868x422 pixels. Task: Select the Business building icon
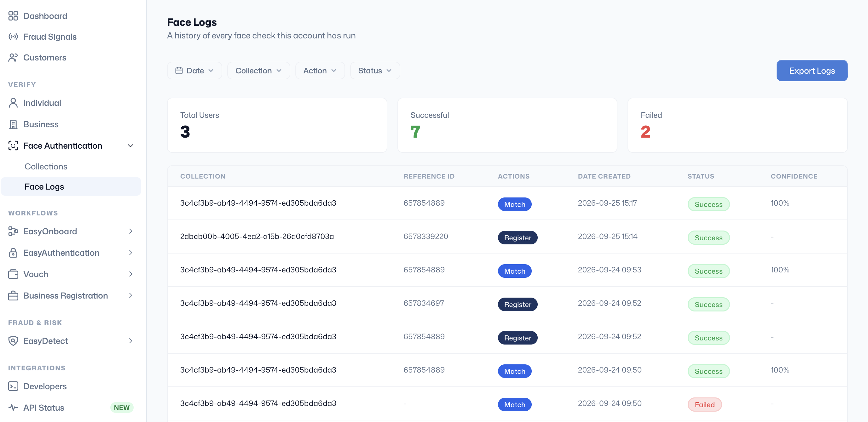[x=13, y=124]
